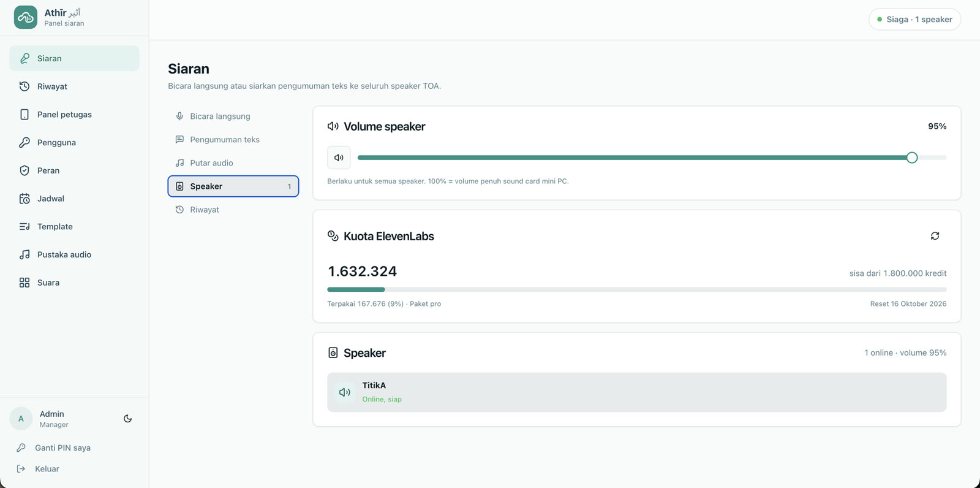The height and width of the screenshot is (488, 980).
Task: Open the Suara voices page
Action: click(x=74, y=283)
